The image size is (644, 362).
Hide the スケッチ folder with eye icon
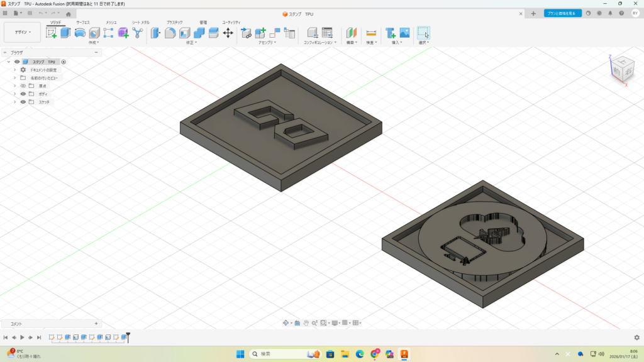(x=23, y=102)
